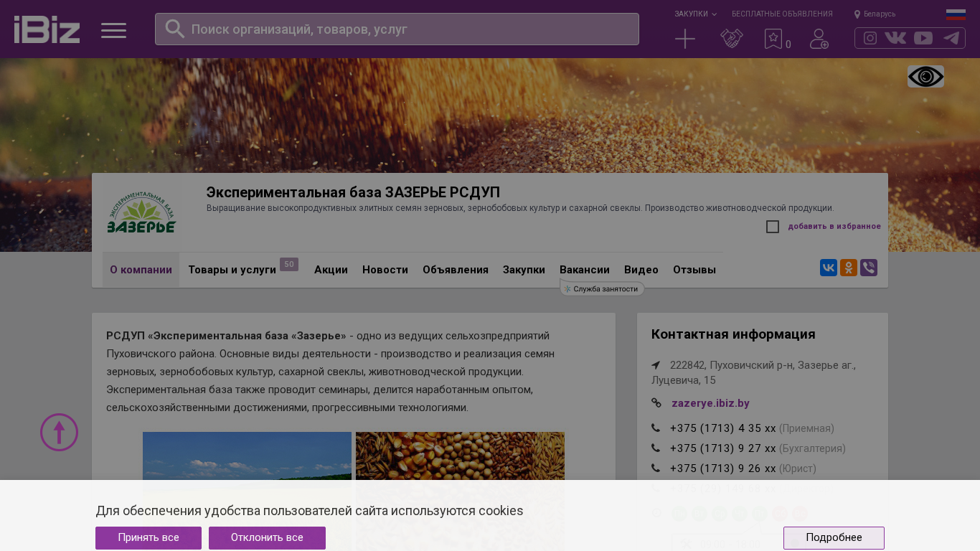Open the handshake partners icon
980x551 pixels.
(732, 39)
